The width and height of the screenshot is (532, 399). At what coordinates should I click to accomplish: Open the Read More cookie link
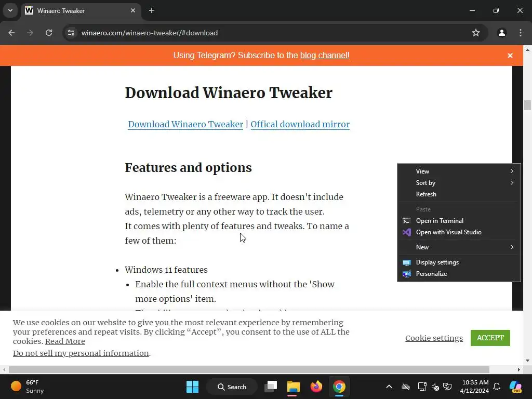tap(65, 341)
